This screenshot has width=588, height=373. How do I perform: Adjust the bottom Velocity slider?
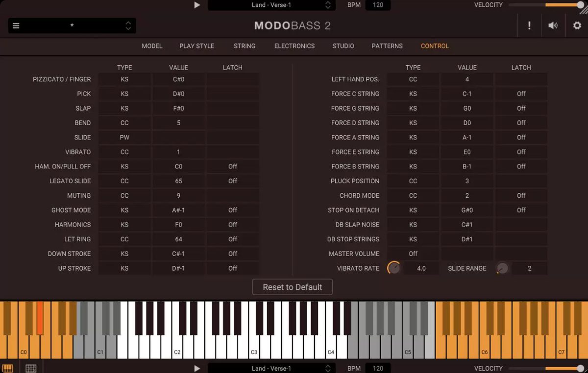click(x=546, y=368)
